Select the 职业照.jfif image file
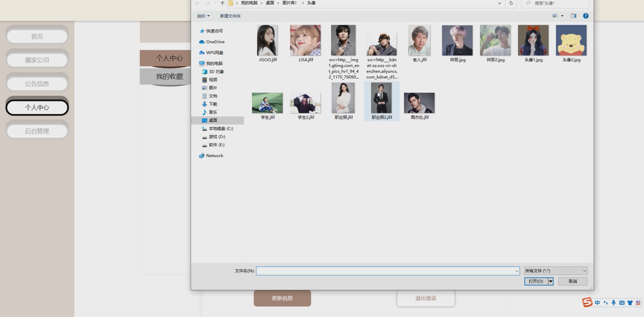The width and height of the screenshot is (644, 317). [x=344, y=101]
